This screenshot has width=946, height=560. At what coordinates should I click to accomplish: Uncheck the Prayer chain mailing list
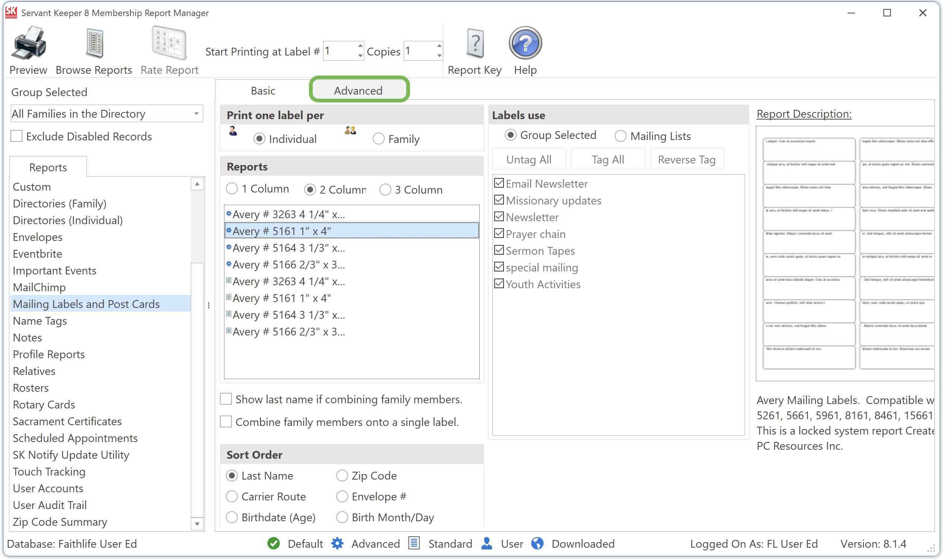(x=499, y=234)
